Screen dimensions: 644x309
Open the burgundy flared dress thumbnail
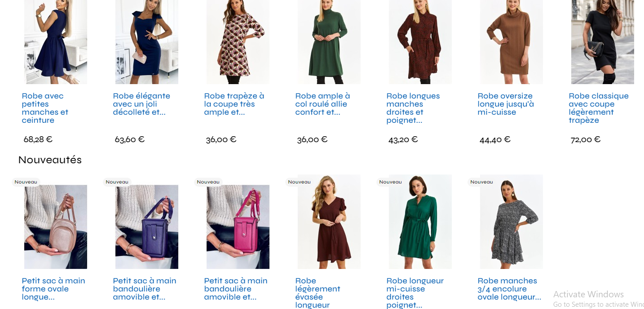coord(329,222)
